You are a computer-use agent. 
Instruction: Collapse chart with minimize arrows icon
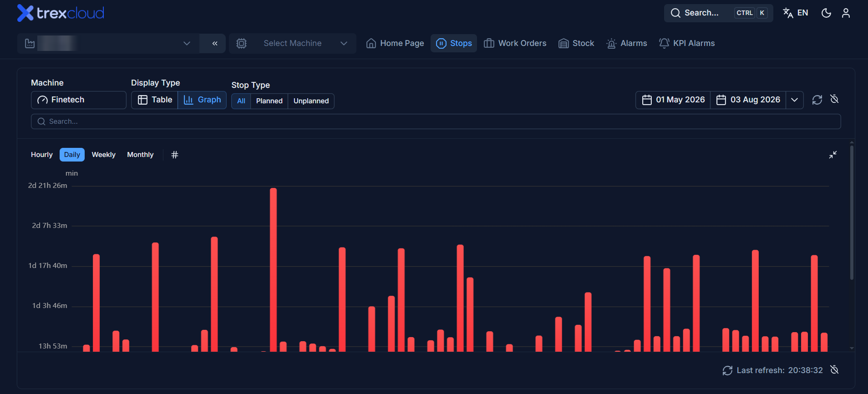point(833,155)
